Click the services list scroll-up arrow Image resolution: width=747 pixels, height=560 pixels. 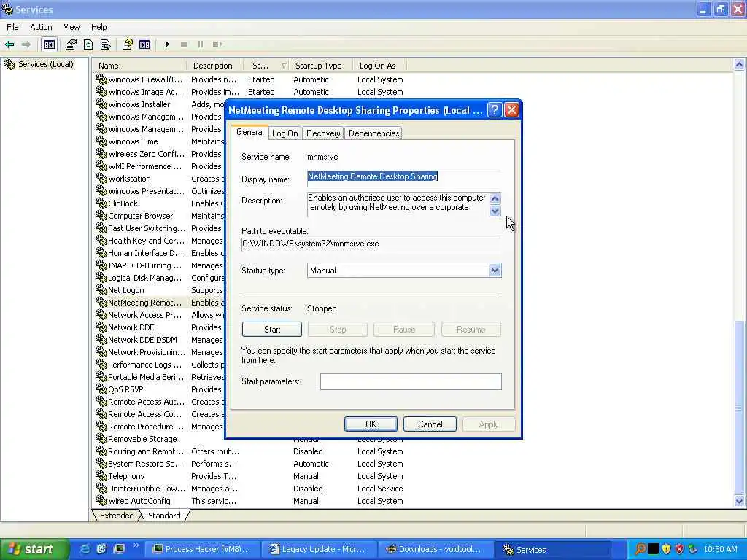[x=740, y=65]
